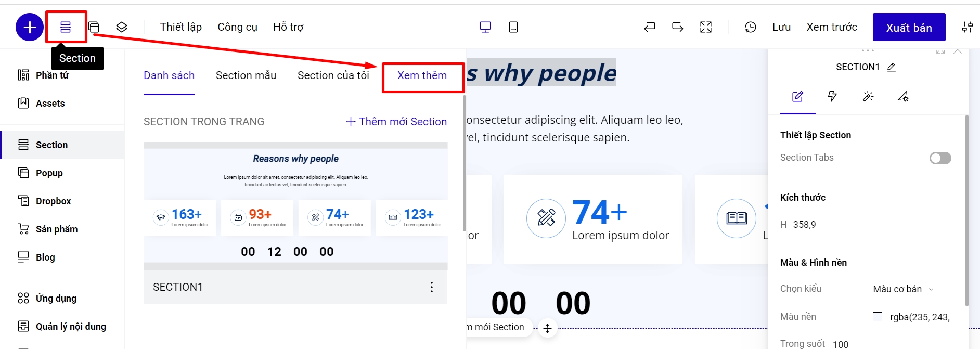Click the redo arrow icon
The image size is (980, 349).
coord(677,27)
